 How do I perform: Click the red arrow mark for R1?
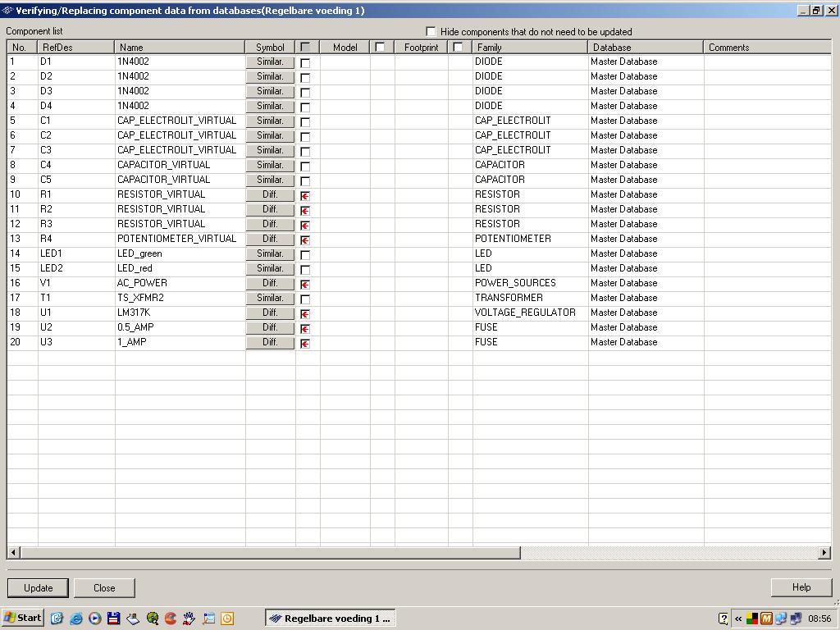(x=305, y=196)
